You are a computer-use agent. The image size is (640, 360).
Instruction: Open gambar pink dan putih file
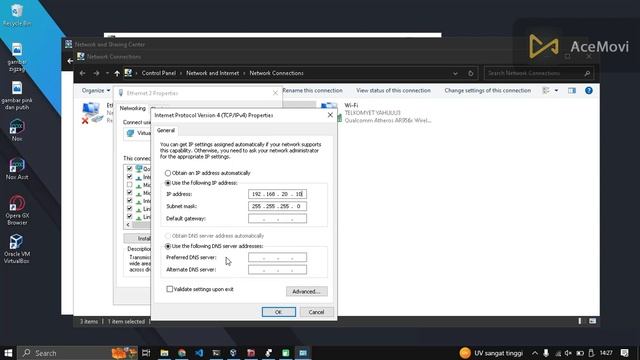click(17, 96)
